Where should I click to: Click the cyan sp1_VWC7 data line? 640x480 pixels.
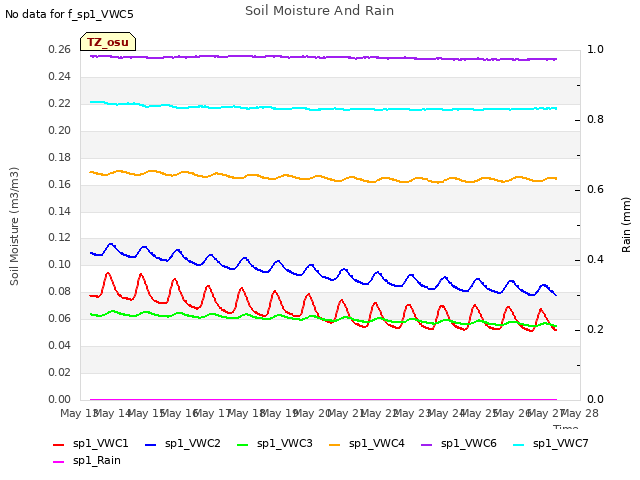(322, 109)
